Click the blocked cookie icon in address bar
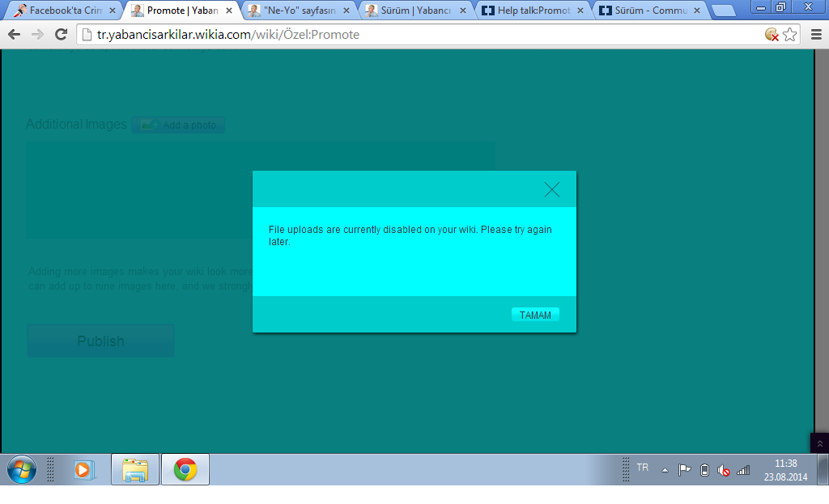 tap(772, 34)
